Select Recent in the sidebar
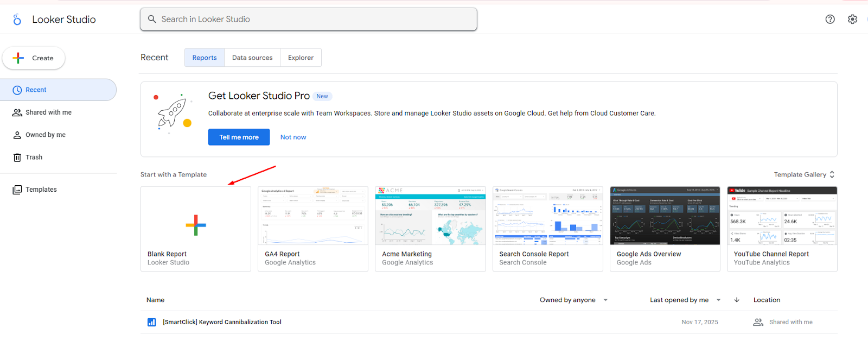The width and height of the screenshot is (868, 340). [x=58, y=90]
